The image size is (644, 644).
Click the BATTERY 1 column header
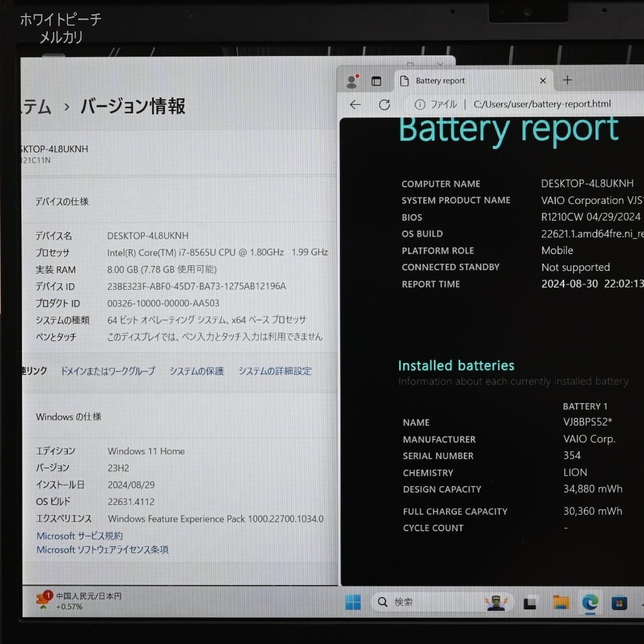pos(586,406)
